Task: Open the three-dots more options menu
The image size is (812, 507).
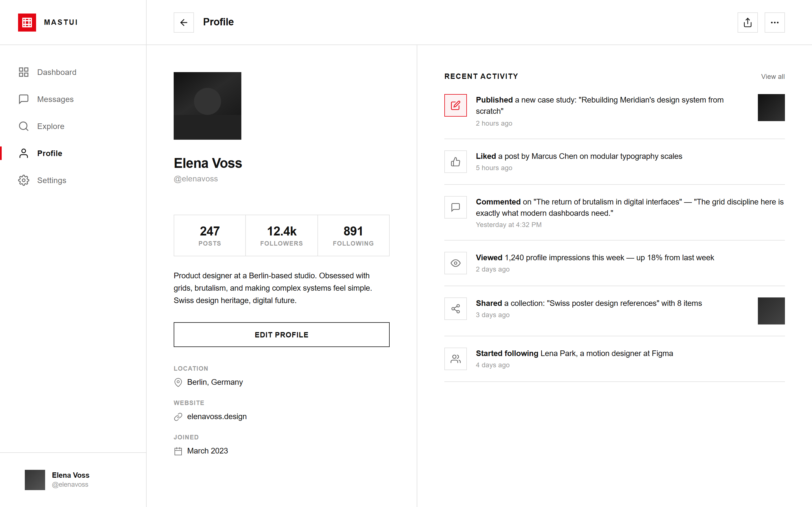Action: pyautogui.click(x=775, y=23)
